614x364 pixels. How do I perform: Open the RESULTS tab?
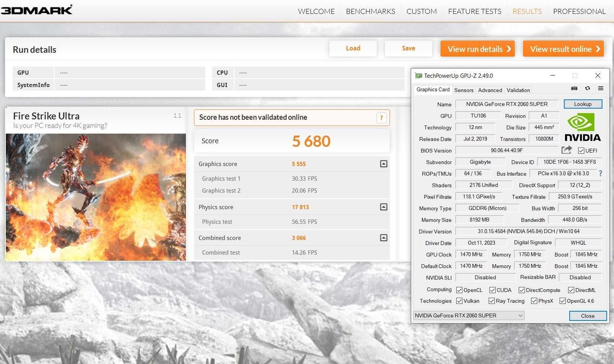coord(527,12)
